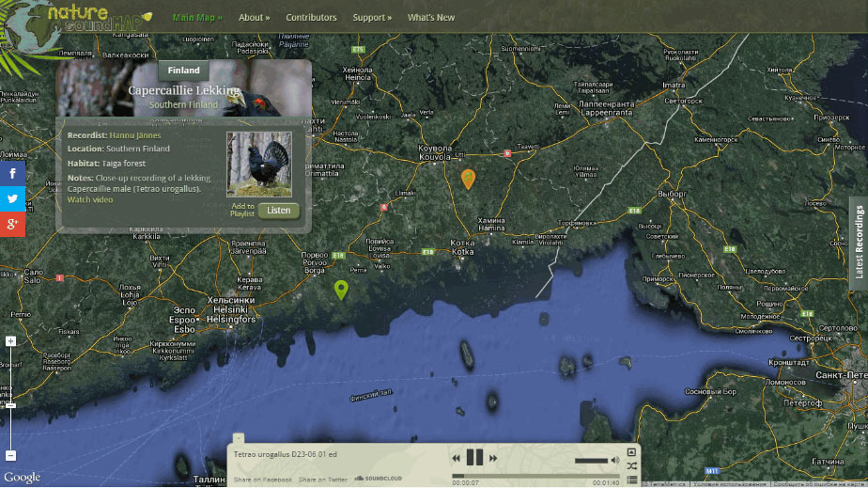This screenshot has height=488, width=868.
Task: Open the capercaillie photo thumbnail
Action: 259,165
